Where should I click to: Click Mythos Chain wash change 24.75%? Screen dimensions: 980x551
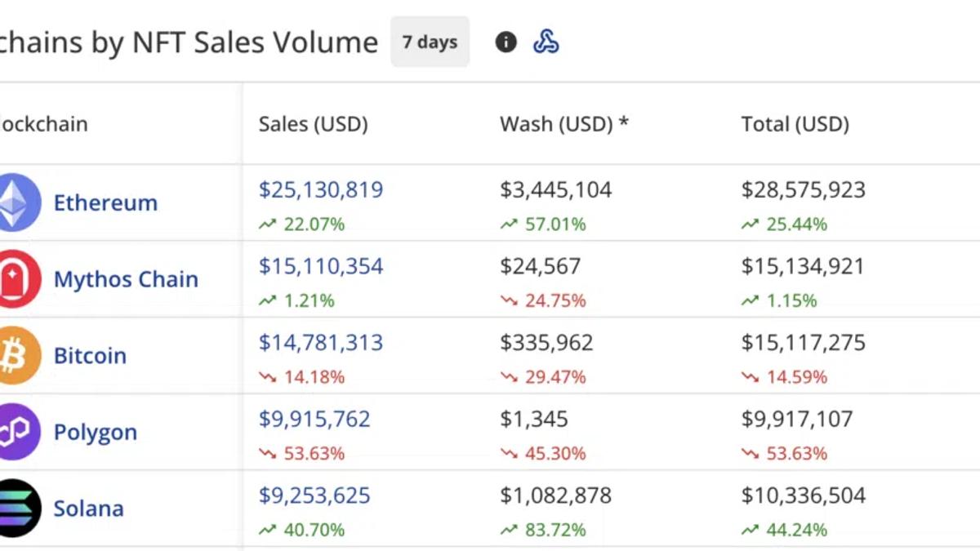click(543, 300)
